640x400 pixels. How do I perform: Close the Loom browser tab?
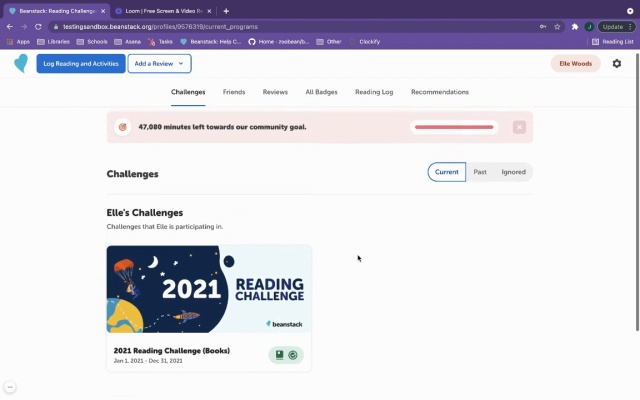click(209, 11)
